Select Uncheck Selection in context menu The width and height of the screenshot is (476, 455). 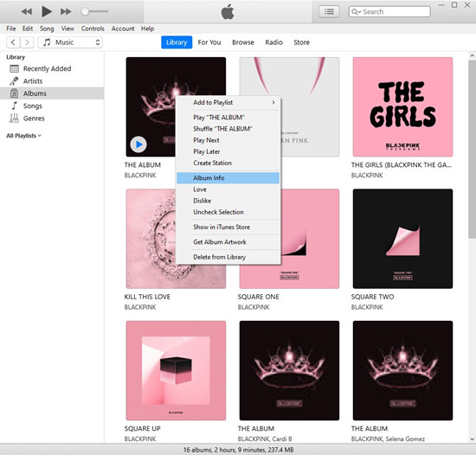[228, 212]
